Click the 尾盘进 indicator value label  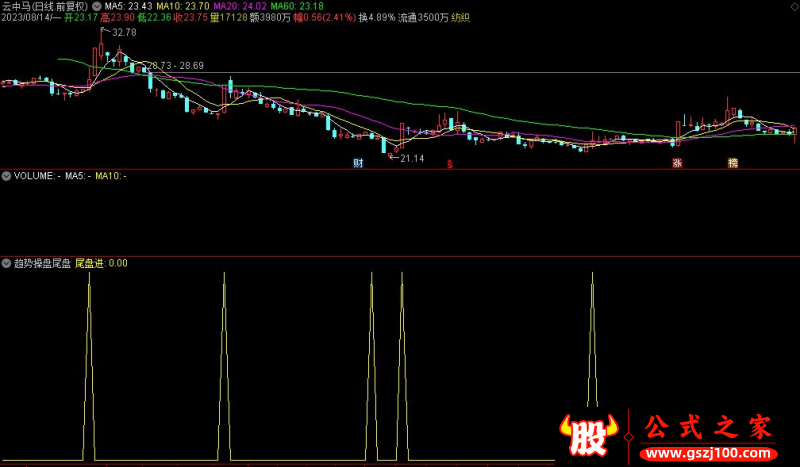(101, 263)
